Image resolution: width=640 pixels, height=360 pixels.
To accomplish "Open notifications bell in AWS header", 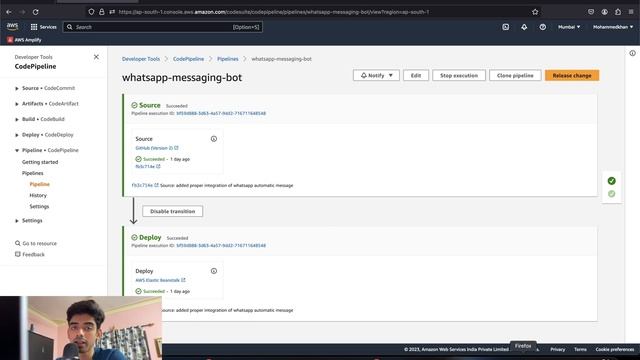I will 524,27.
